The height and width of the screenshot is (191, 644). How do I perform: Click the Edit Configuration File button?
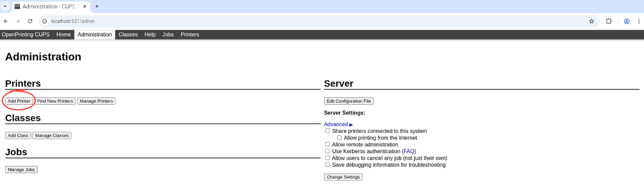point(349,101)
